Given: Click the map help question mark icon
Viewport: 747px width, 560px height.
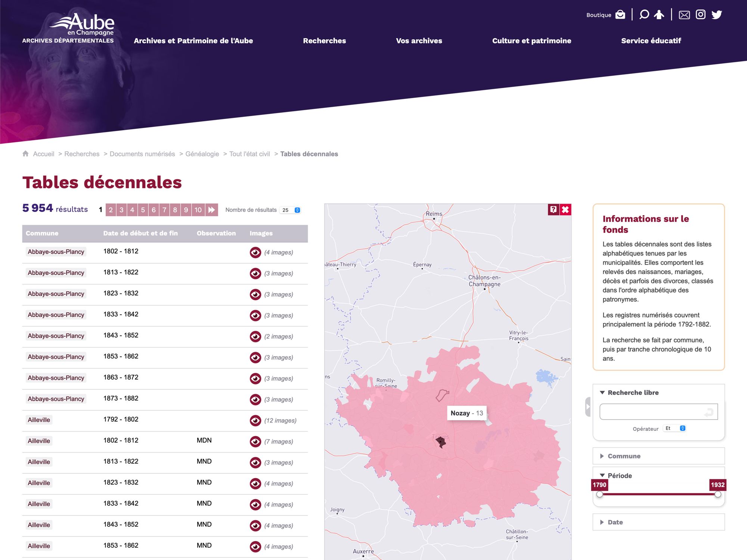Looking at the screenshot, I should [x=553, y=209].
